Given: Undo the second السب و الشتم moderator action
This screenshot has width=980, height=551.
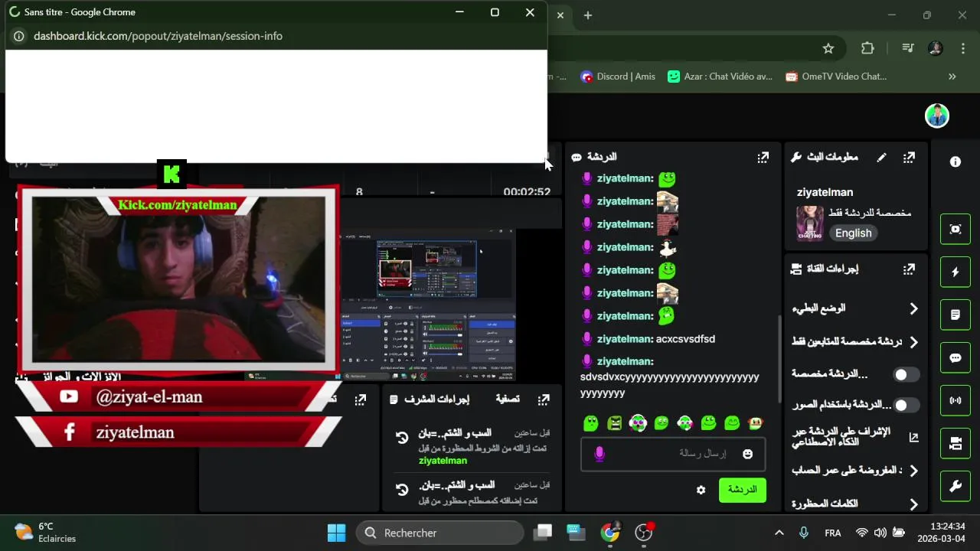Looking at the screenshot, I should pyautogui.click(x=402, y=490).
